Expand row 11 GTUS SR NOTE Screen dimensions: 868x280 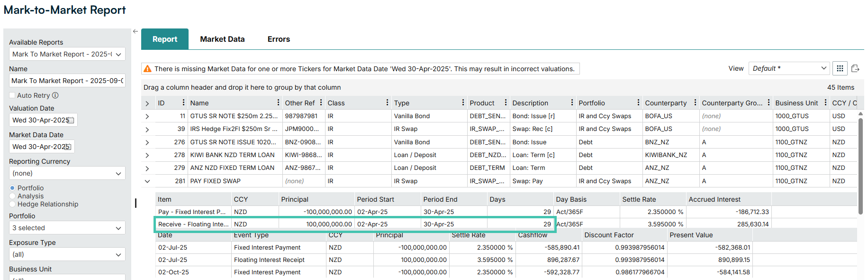(147, 116)
